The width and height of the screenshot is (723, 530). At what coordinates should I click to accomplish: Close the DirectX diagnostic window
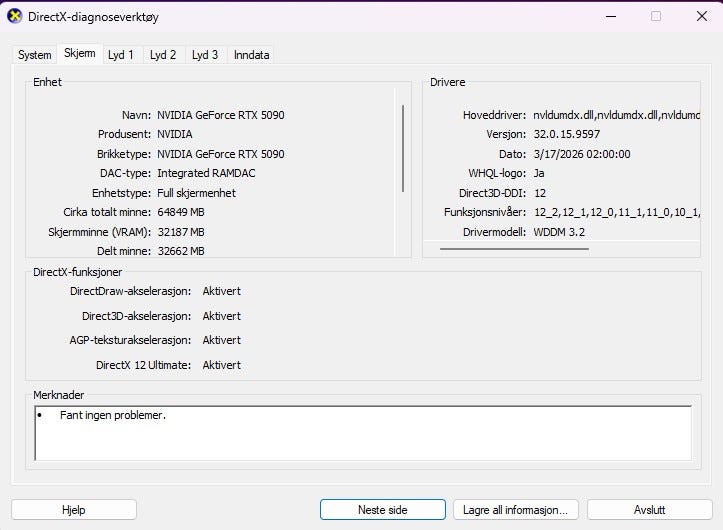pyautogui.click(x=702, y=17)
